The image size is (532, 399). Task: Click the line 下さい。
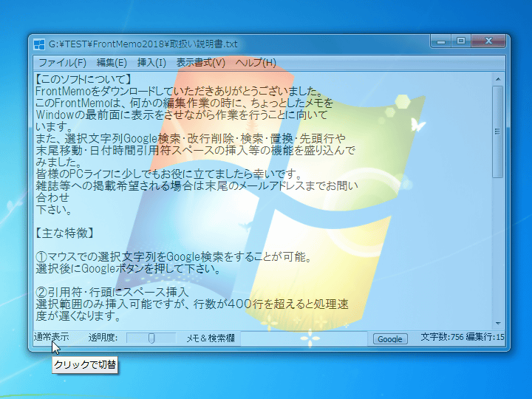(54, 210)
